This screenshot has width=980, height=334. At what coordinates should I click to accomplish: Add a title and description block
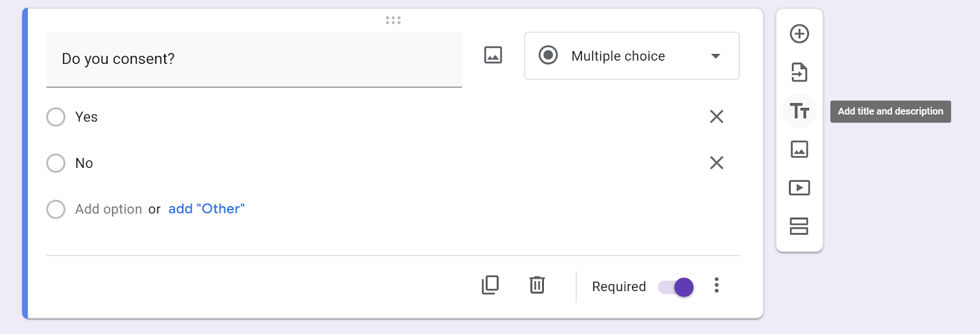coord(799,111)
